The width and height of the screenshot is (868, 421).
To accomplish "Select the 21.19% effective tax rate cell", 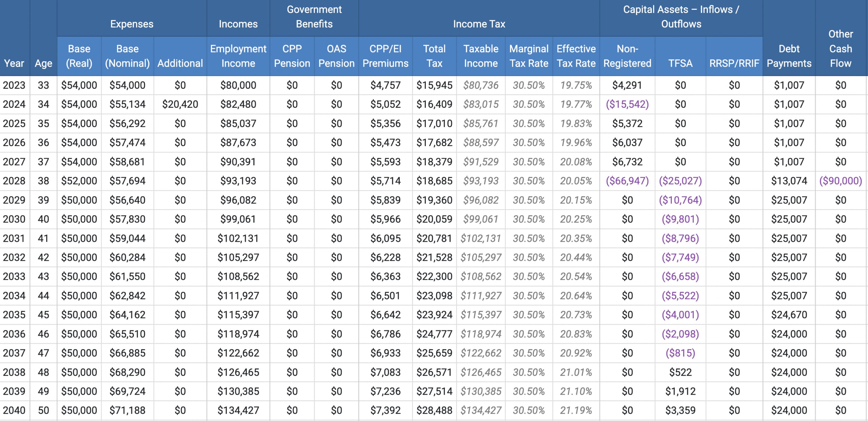I will point(576,410).
